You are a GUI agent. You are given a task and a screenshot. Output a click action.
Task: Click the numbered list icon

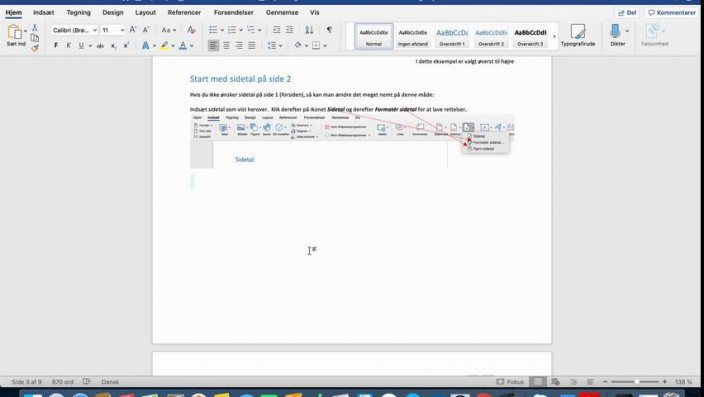[x=232, y=30]
